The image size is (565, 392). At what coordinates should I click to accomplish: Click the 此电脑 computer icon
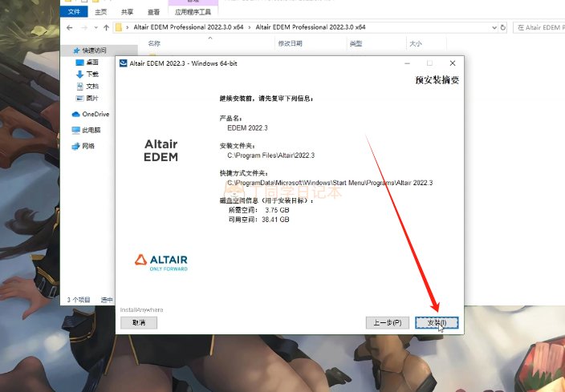[x=75, y=130]
